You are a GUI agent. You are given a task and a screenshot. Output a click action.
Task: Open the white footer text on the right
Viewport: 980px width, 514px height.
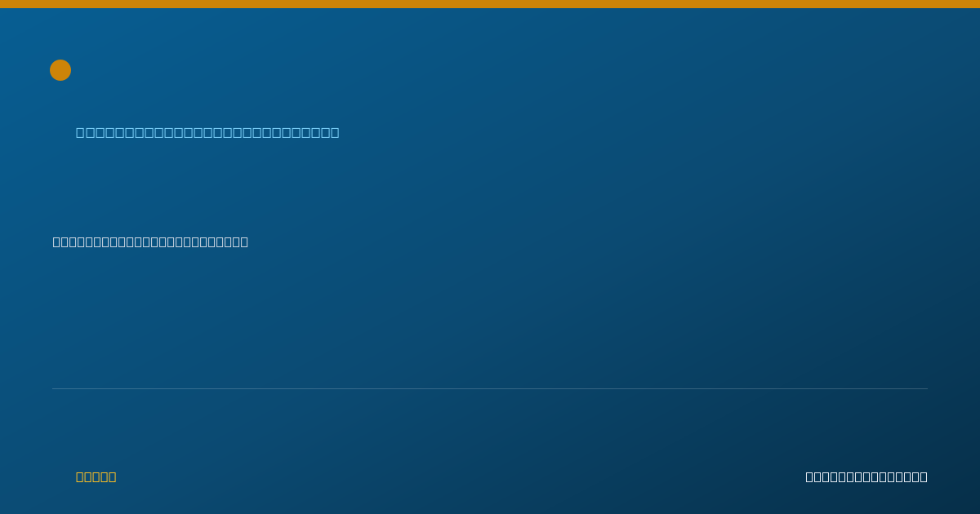866,476
